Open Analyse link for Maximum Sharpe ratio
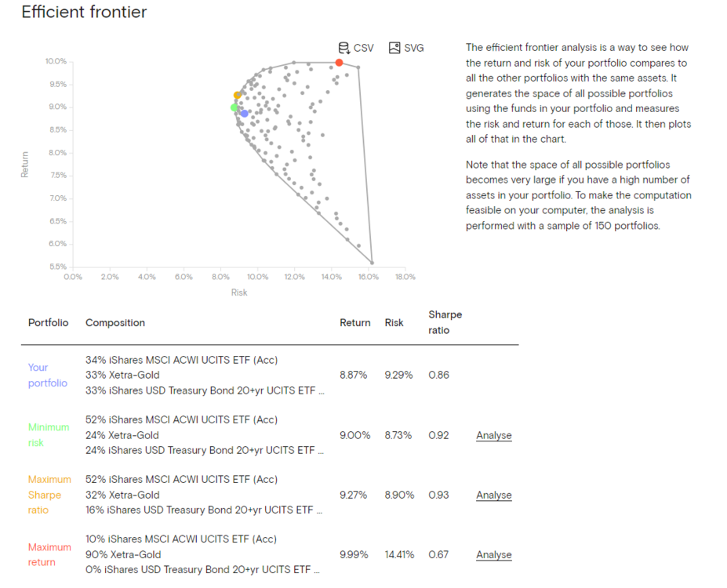The height and width of the screenshot is (588, 727). (493, 495)
